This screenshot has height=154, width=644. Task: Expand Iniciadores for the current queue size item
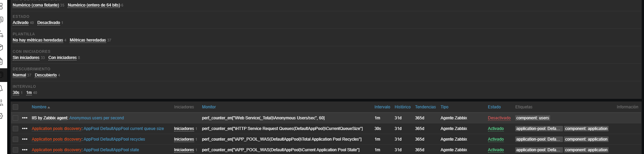(x=184, y=129)
